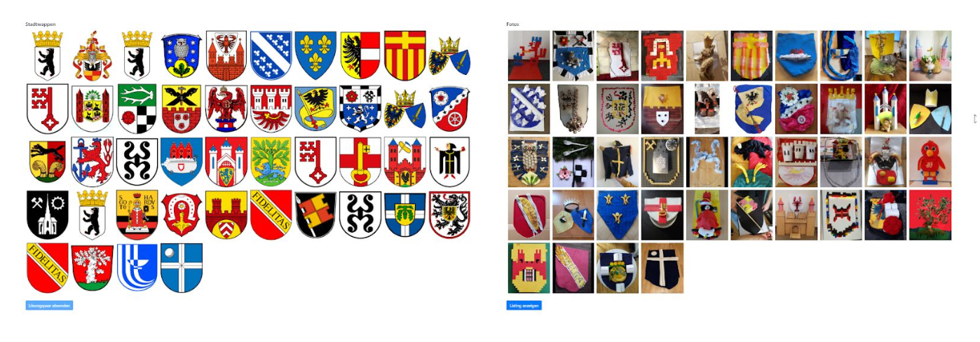This screenshot has height=342, width=980.
Task: Choose the photo of green tree on red background
Action: pyautogui.click(x=930, y=215)
